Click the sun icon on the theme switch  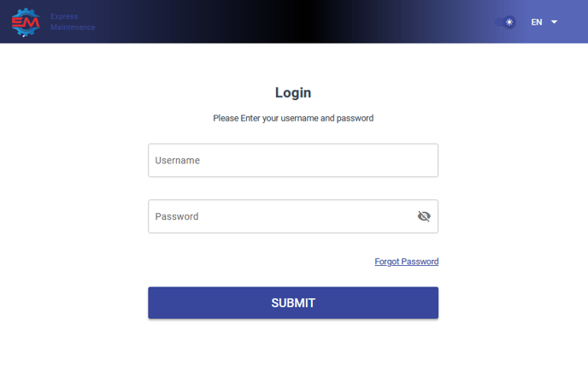tap(509, 22)
